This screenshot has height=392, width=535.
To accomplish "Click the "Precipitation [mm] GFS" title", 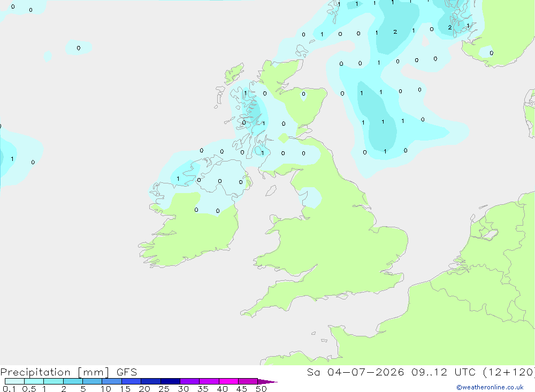I will click(x=68, y=372).
